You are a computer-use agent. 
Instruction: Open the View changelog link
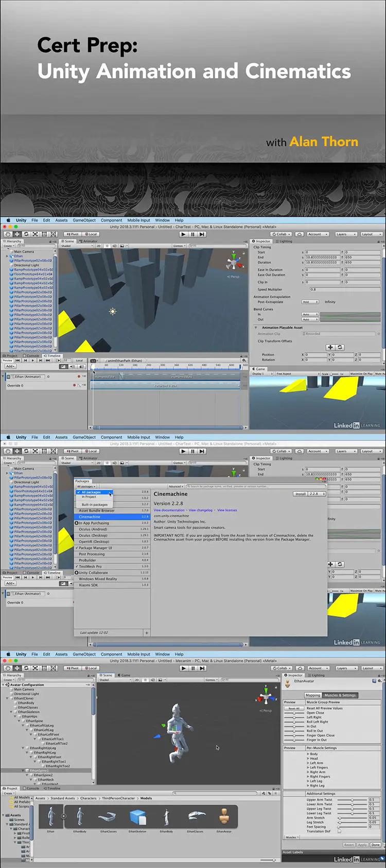pos(201,510)
